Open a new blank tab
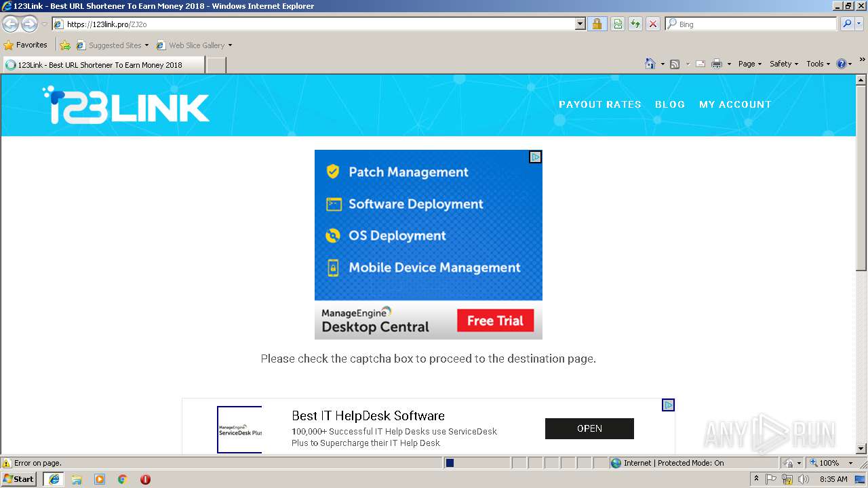 pos(216,65)
